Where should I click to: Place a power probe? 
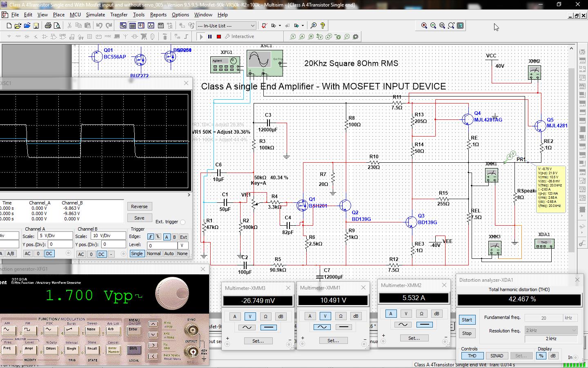(x=311, y=36)
